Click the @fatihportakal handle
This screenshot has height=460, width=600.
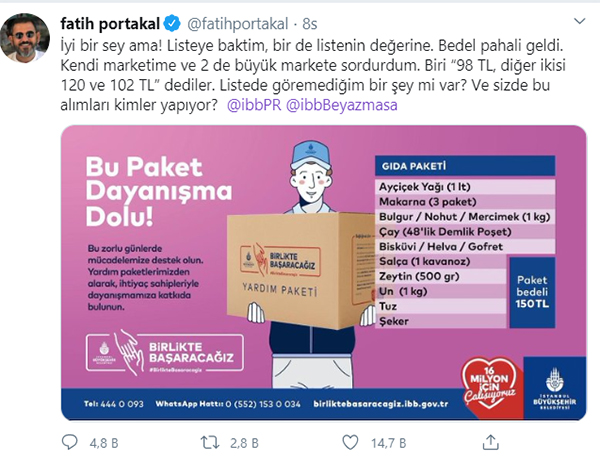(238, 24)
